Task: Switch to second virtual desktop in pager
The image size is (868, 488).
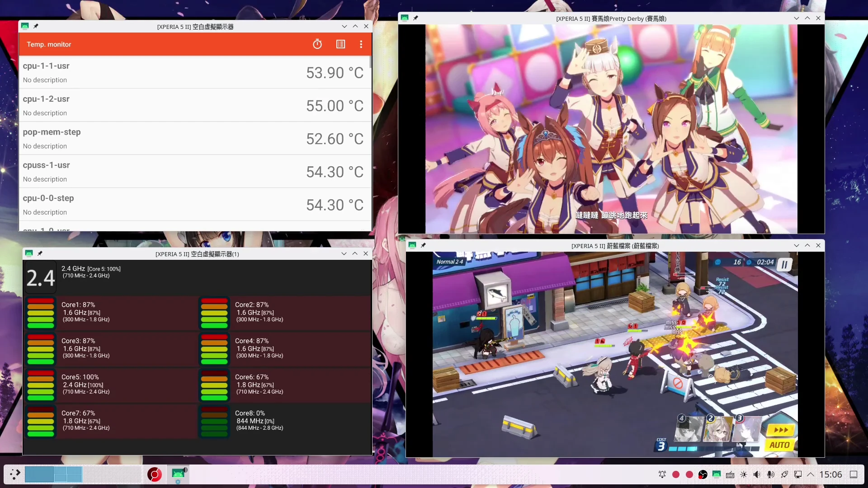Action: (68, 474)
